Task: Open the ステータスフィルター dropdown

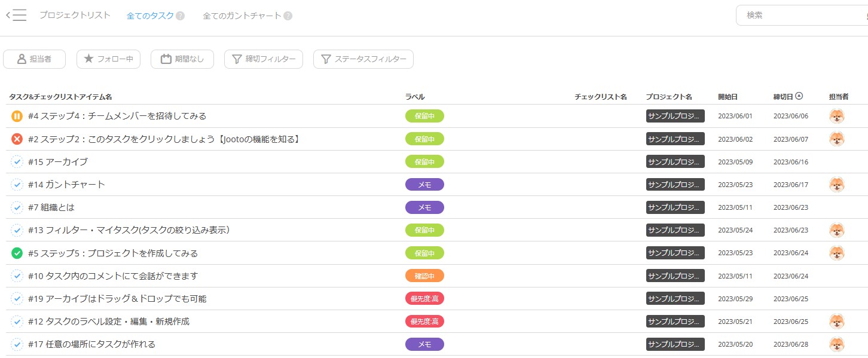Action: coord(363,59)
